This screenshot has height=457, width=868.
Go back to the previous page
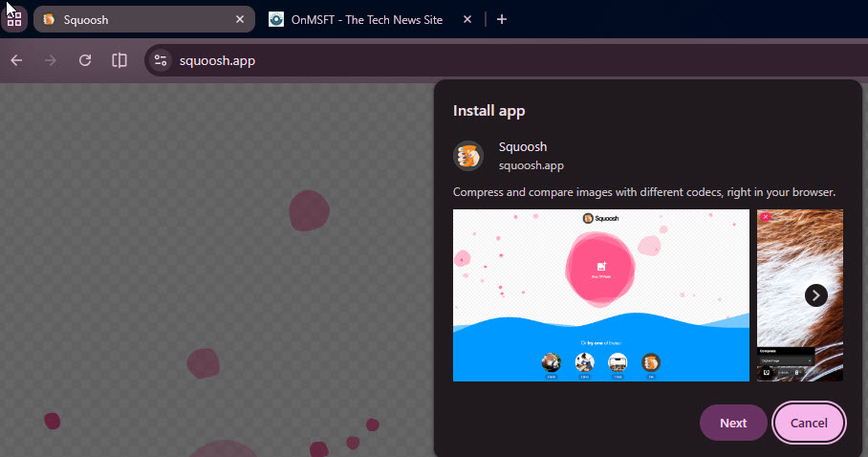click(x=16, y=60)
